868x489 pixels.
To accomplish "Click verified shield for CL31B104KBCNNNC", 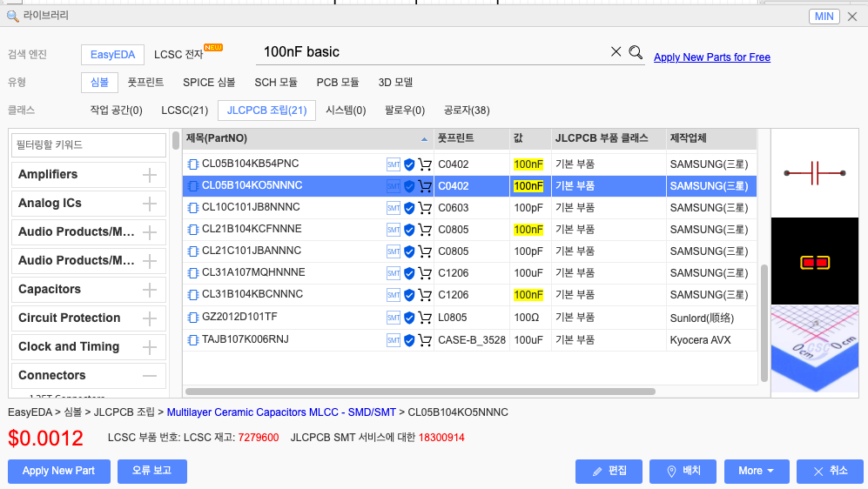I will coord(409,295).
